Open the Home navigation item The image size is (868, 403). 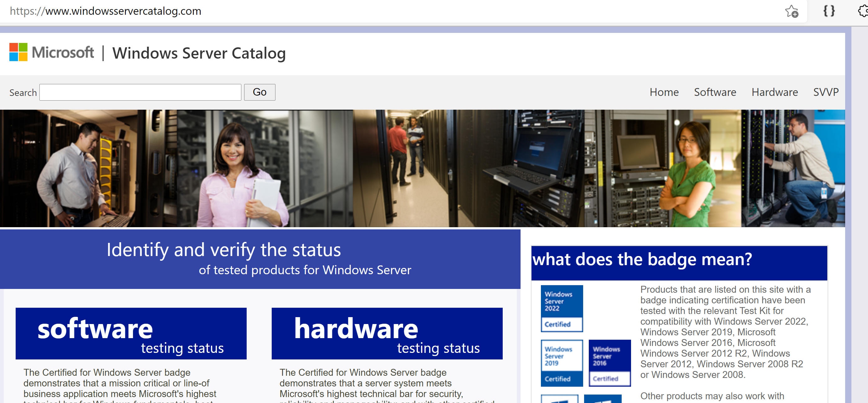point(664,92)
